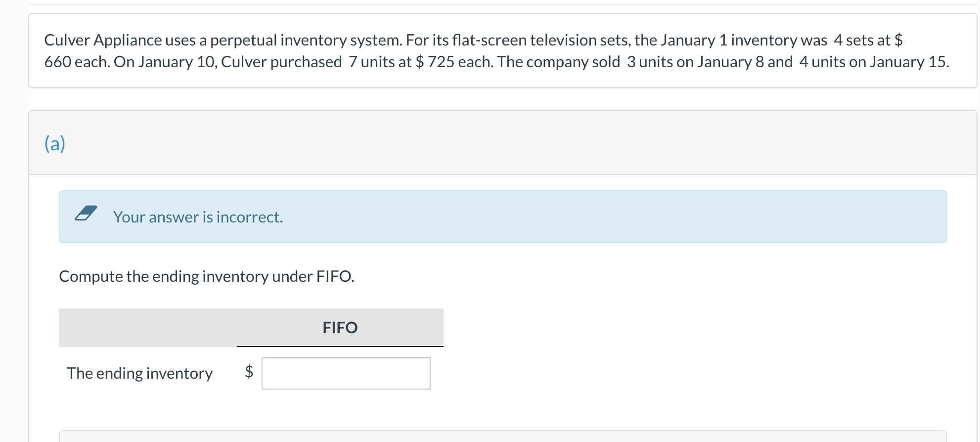Click the eraser icon in feedback banner
The image size is (980, 442).
pyautogui.click(x=86, y=214)
